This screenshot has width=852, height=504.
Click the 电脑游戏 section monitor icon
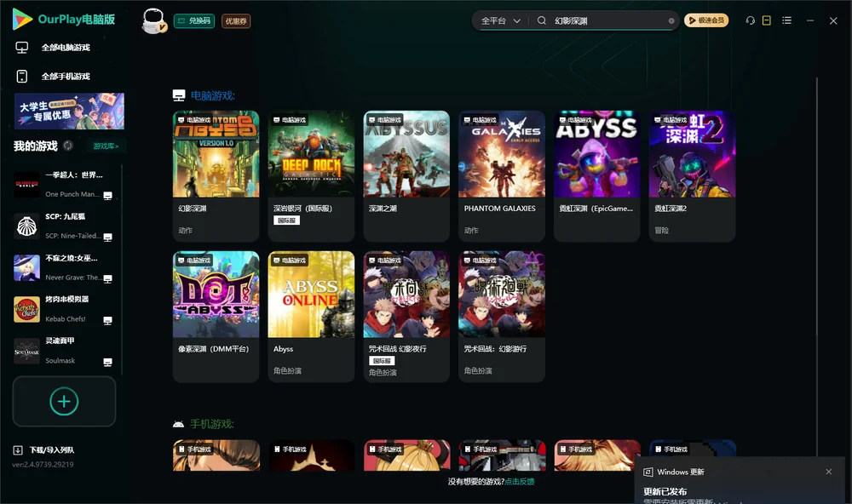pyautogui.click(x=179, y=95)
